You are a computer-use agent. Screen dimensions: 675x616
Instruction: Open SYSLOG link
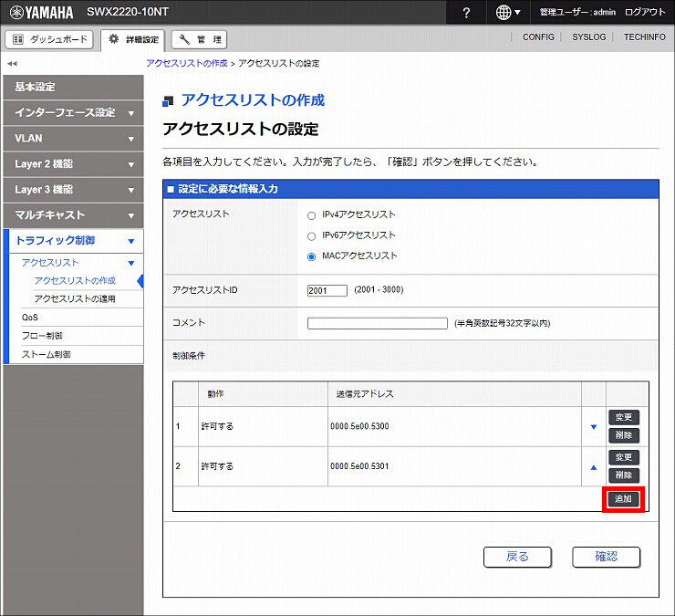588,37
